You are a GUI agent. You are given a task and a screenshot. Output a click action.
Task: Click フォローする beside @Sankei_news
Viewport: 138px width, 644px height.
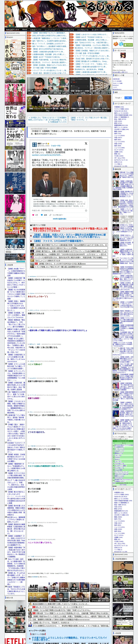click(x=56, y=146)
